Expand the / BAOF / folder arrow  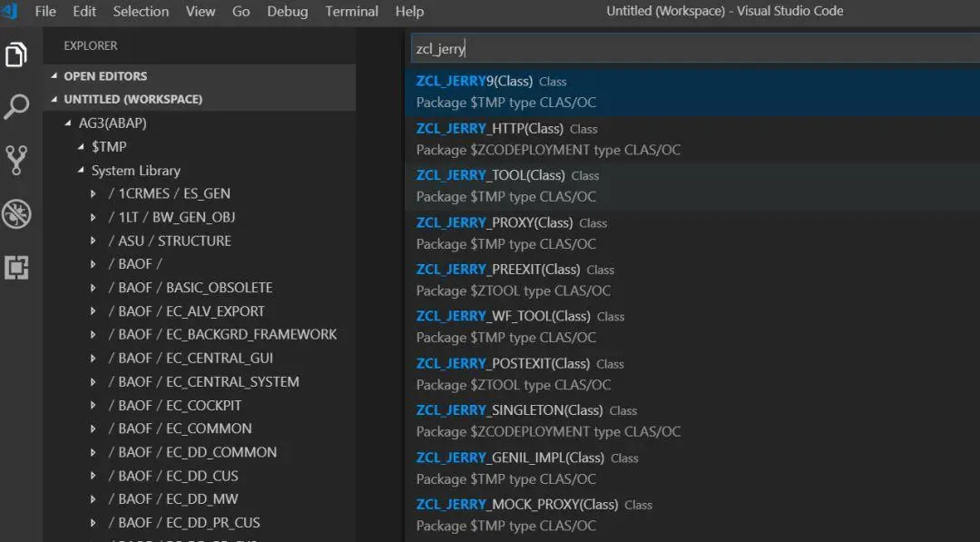coord(93,264)
